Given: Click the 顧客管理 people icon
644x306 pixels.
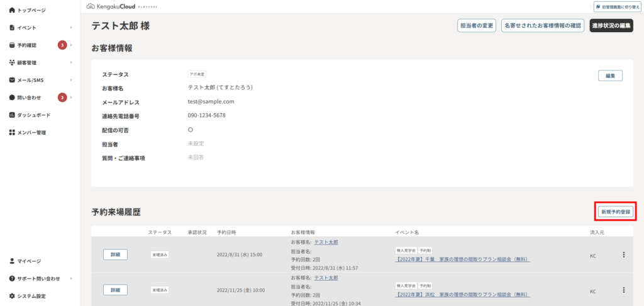Looking at the screenshot, I should click(x=12, y=63).
